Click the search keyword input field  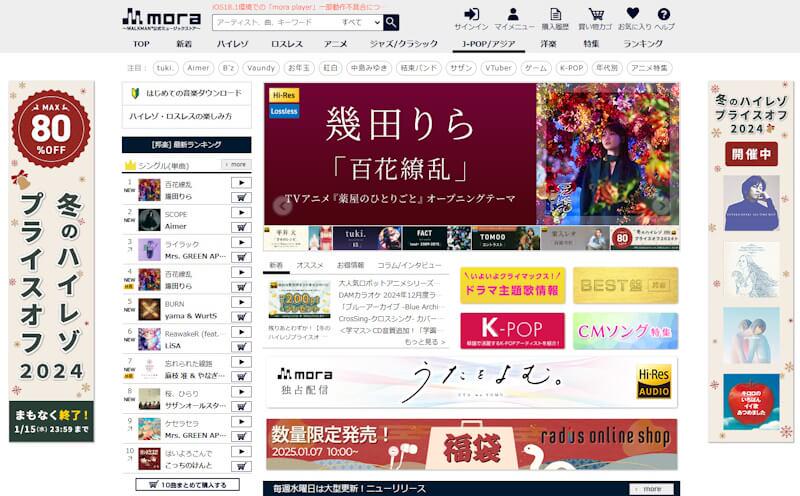point(276,22)
